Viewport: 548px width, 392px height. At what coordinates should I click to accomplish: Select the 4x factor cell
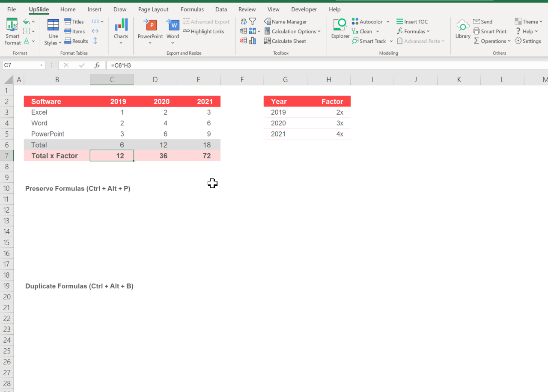click(x=329, y=134)
